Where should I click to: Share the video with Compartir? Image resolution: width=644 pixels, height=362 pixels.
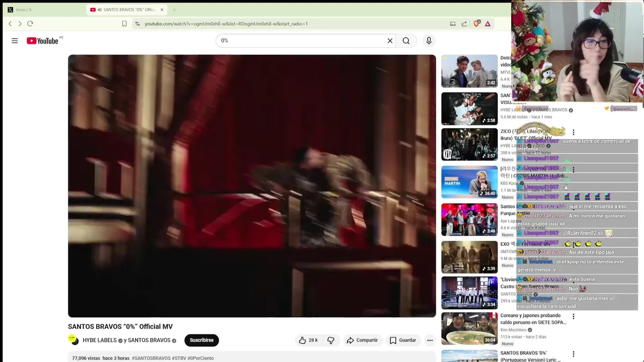click(x=362, y=340)
